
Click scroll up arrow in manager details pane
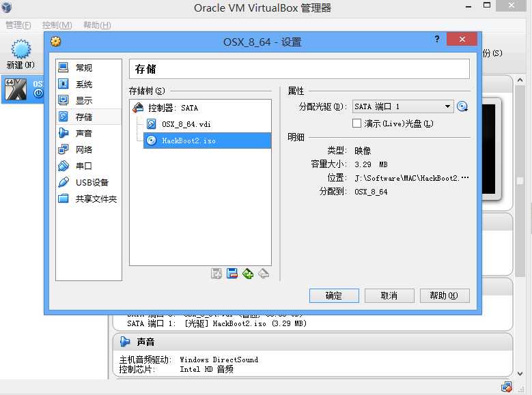[520, 81]
